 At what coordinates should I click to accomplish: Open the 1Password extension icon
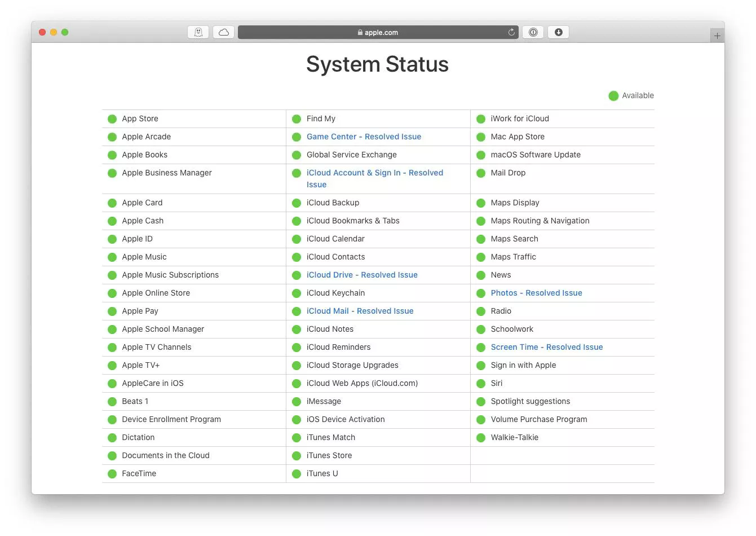(533, 32)
